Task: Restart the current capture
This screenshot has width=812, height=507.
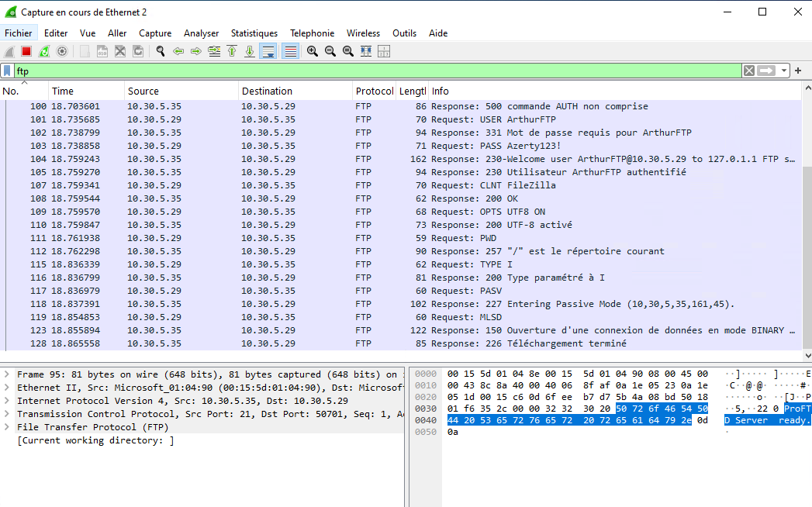Action: pyautogui.click(x=44, y=51)
